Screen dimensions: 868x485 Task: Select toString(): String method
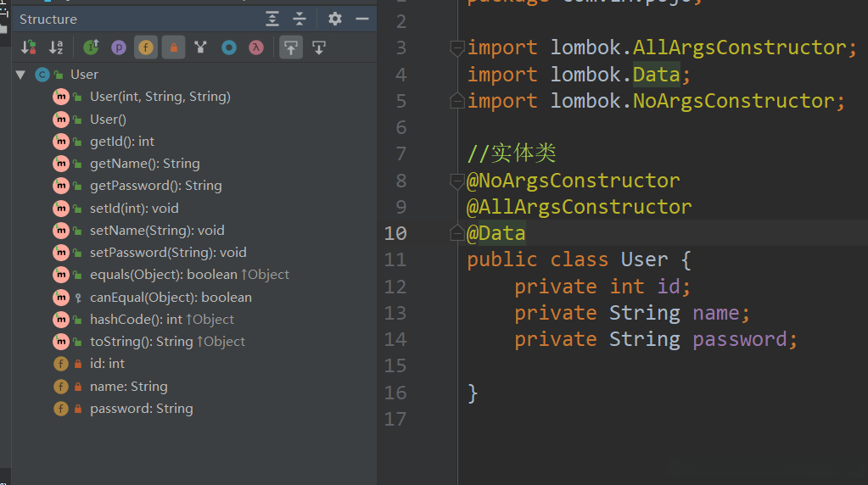click(x=167, y=342)
